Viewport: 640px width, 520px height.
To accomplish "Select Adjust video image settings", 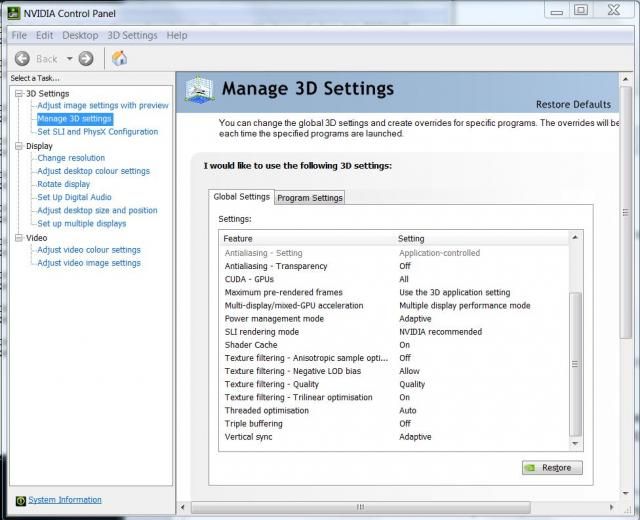I will tap(89, 263).
